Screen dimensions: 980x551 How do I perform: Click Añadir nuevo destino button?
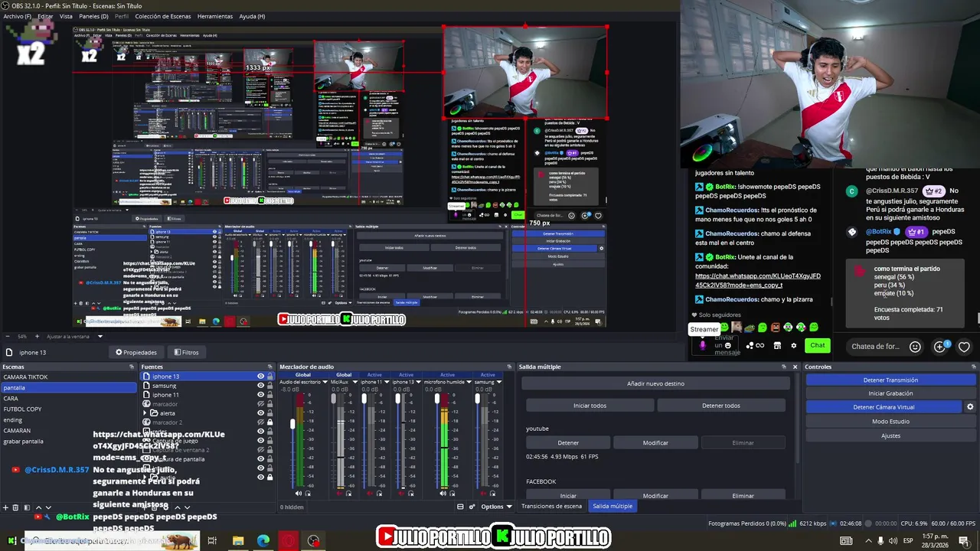point(655,383)
